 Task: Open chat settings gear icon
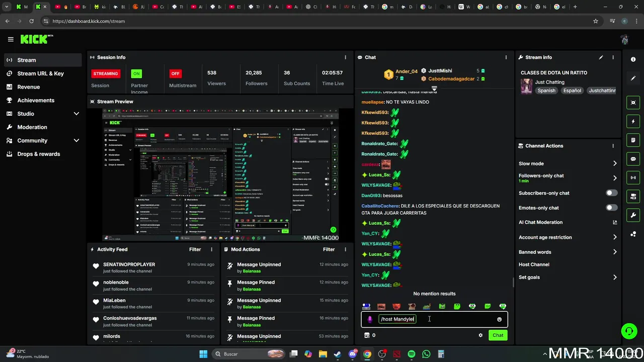click(480, 335)
